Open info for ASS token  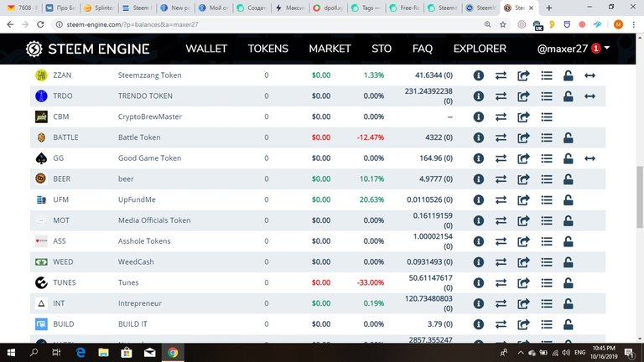click(479, 241)
